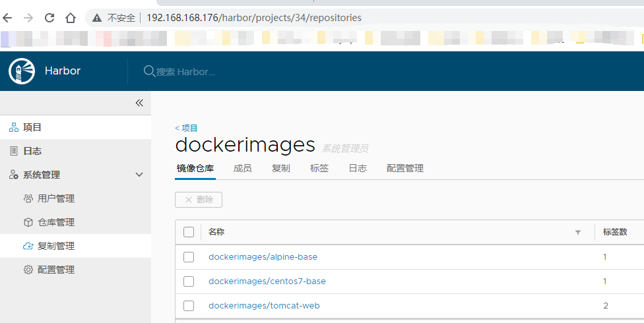The width and height of the screenshot is (644, 323).
Task: Switch to the project 配置管理 tab
Action: click(x=405, y=168)
